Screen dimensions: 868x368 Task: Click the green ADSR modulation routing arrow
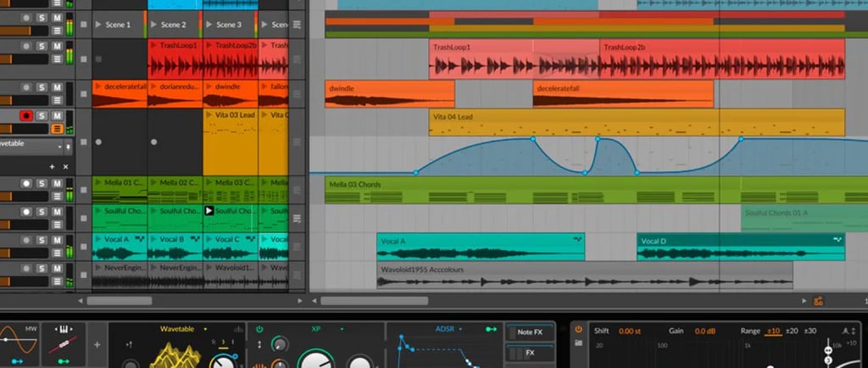coord(491,329)
